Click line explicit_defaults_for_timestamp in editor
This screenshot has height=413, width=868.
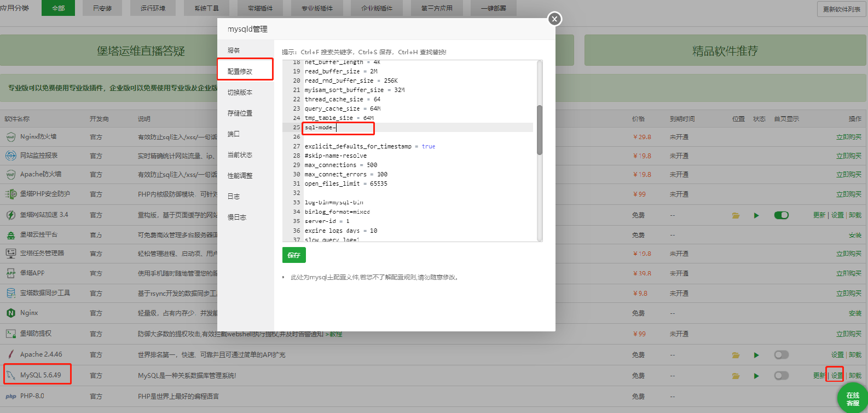[370, 146]
